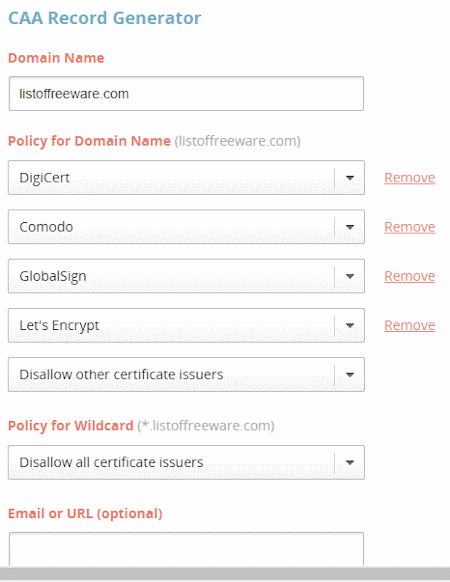
Task: Click the horizontal scrollbar at the bottom
Action: [x=225, y=574]
